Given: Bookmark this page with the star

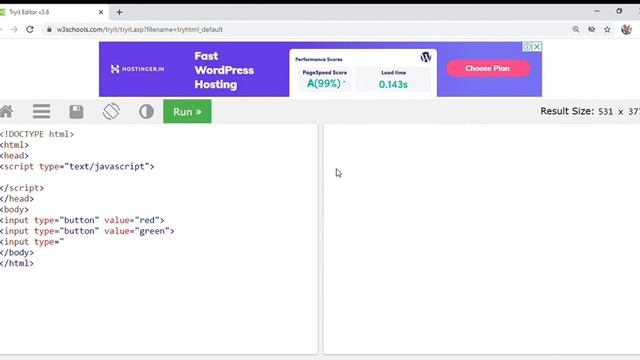Looking at the screenshot, I should point(607,29).
